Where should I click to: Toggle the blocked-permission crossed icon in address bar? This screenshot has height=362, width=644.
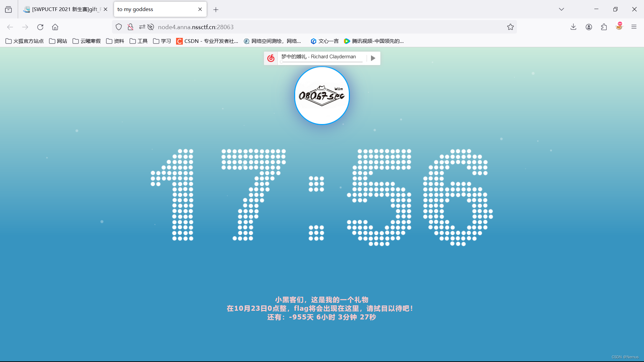point(151,27)
